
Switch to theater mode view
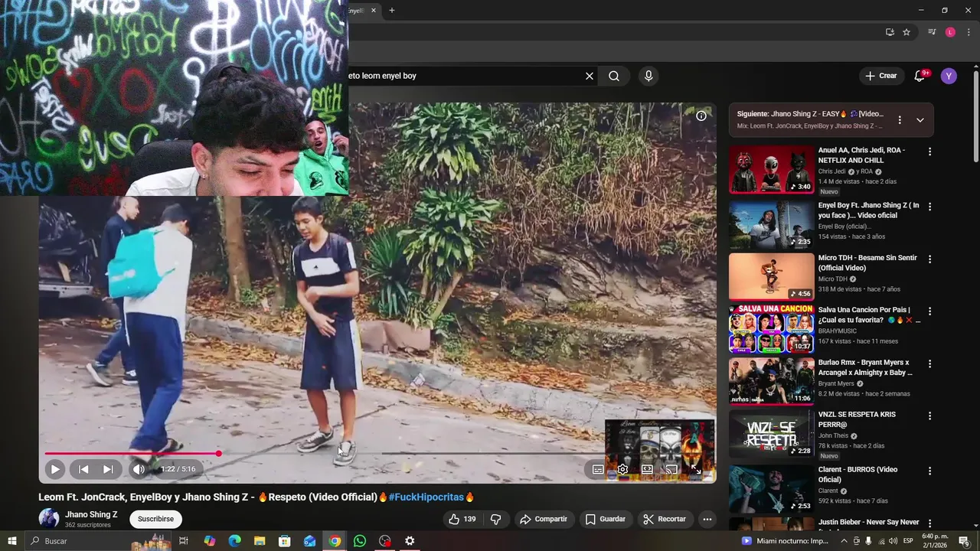click(647, 469)
